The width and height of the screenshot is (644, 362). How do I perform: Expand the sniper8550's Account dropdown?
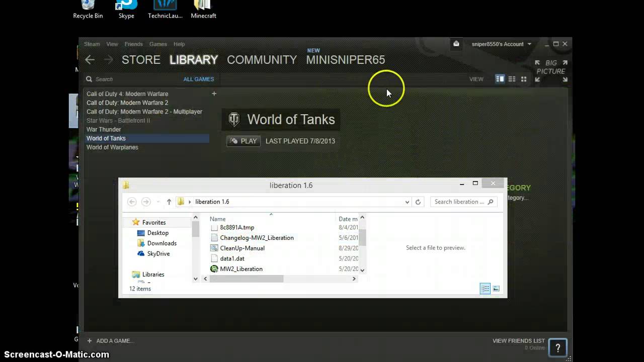(x=501, y=44)
